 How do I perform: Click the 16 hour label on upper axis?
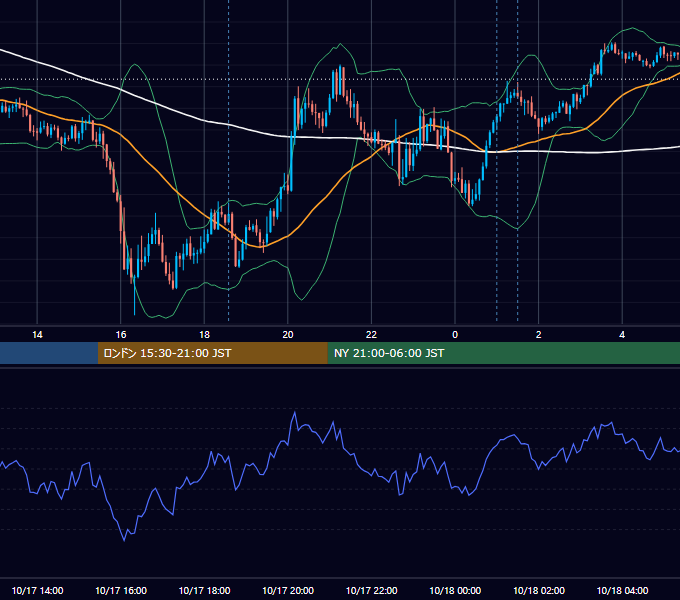coord(121,335)
